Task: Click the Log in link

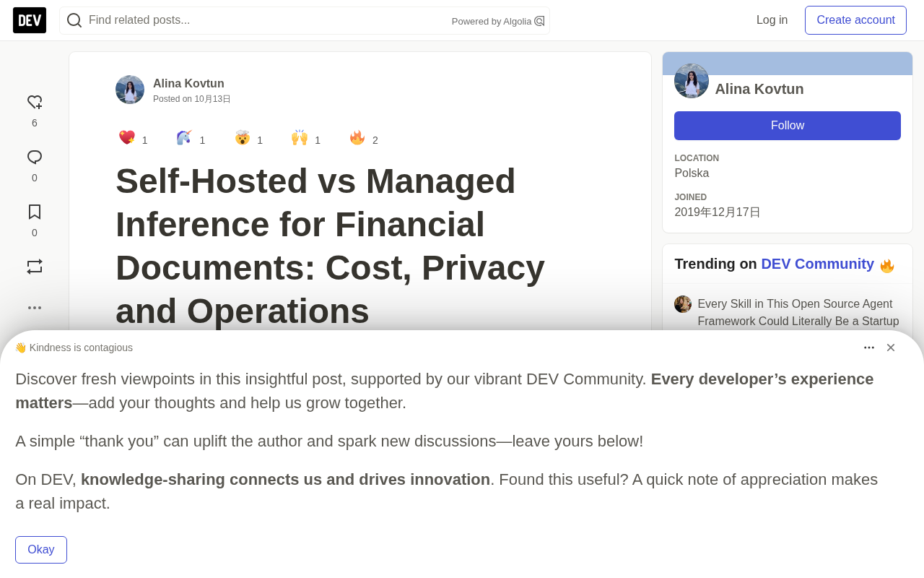Action: click(772, 20)
